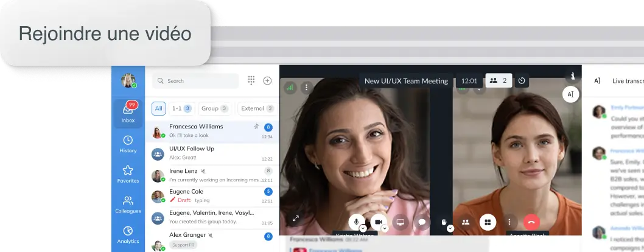Viewport: 644px width, 252px height.
Task: Click the Search field in chat list
Action: (195, 81)
